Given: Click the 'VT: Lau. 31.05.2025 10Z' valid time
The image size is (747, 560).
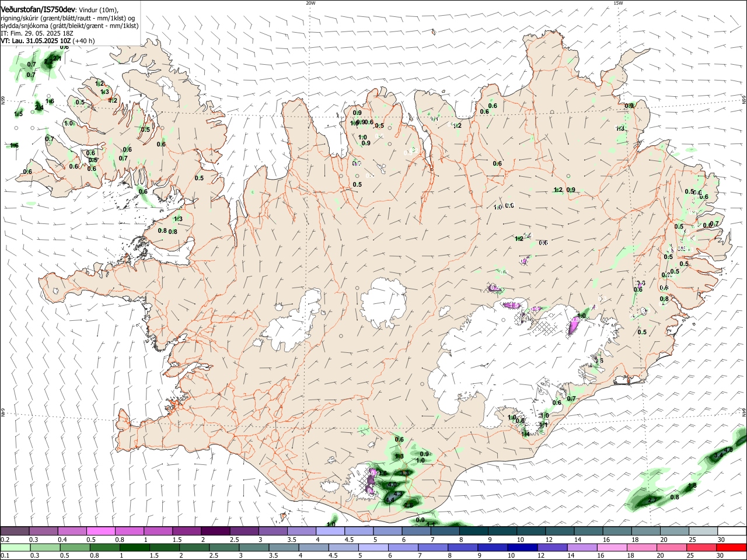Looking at the screenshot, I should 36,41.
